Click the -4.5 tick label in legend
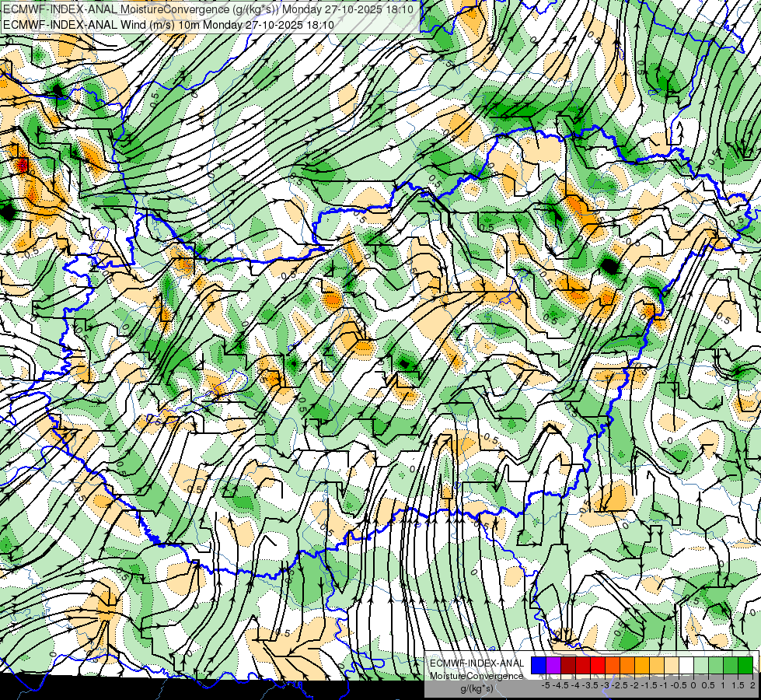The height and width of the screenshot is (700, 761). point(561,685)
